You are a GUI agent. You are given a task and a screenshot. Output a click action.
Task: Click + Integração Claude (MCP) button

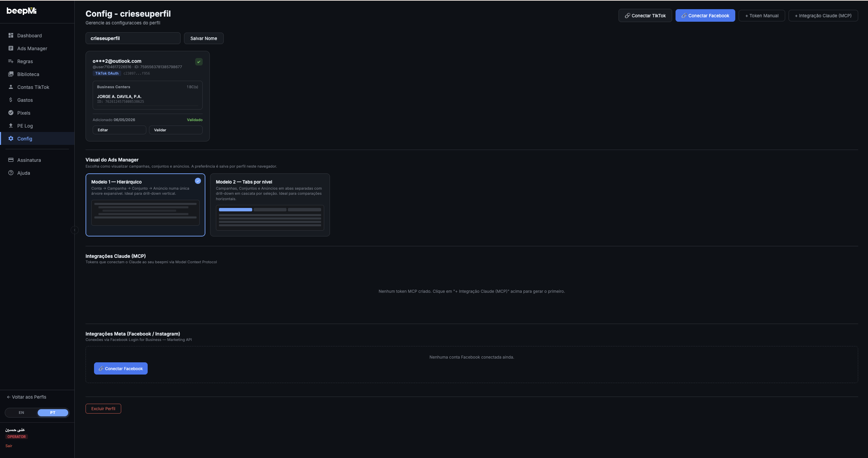823,16
